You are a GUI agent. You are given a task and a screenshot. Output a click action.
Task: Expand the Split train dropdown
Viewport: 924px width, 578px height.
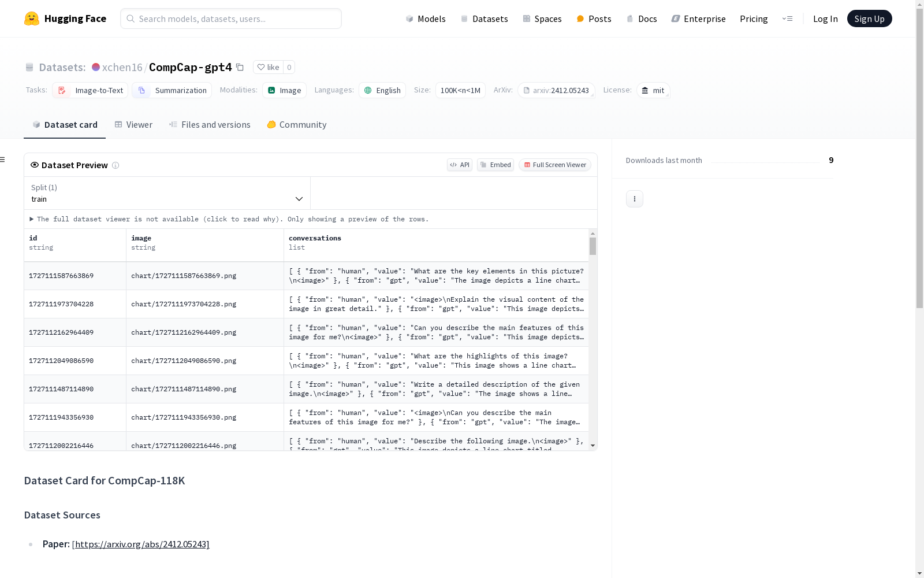coord(167,193)
